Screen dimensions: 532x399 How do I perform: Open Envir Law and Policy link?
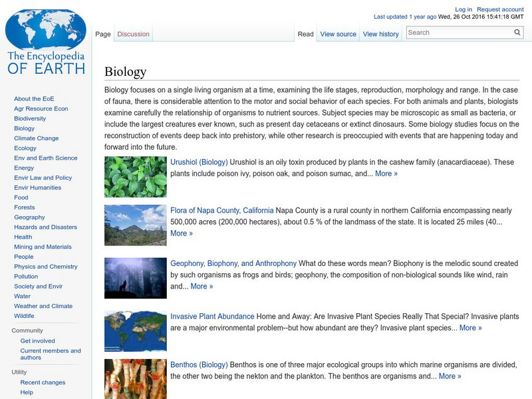pyautogui.click(x=43, y=178)
